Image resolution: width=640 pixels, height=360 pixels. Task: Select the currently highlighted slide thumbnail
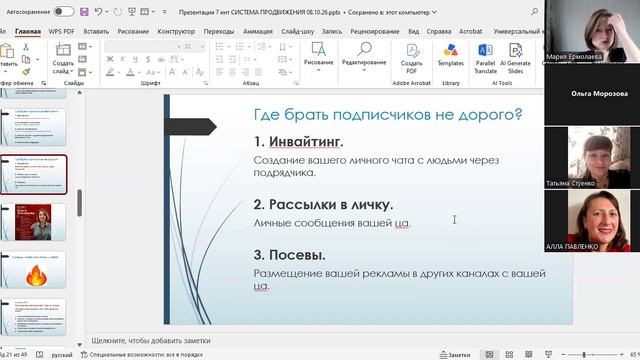pyautogui.click(x=33, y=174)
